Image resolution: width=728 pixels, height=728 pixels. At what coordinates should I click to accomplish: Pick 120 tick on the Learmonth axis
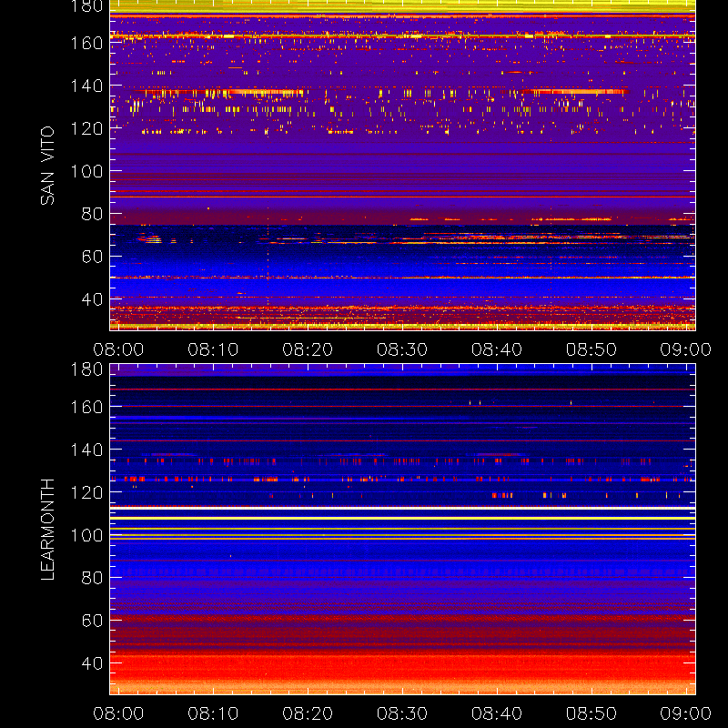coord(86,492)
